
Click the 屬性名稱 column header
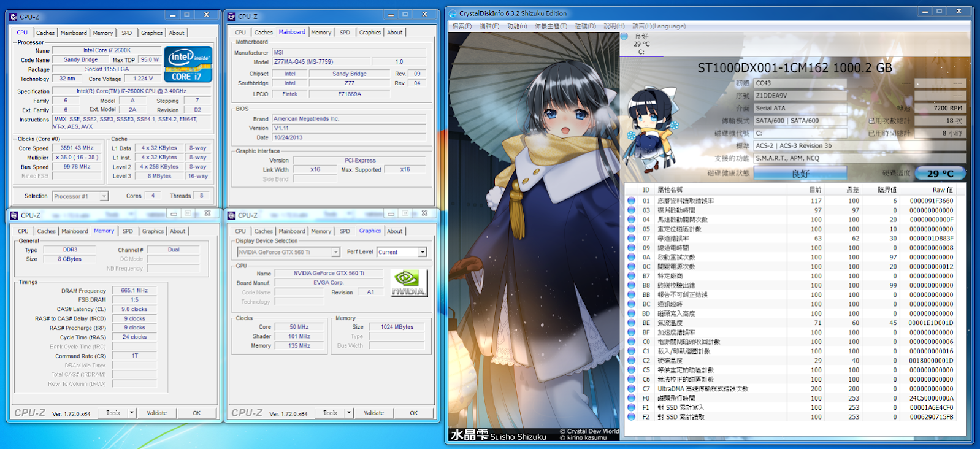(x=670, y=190)
